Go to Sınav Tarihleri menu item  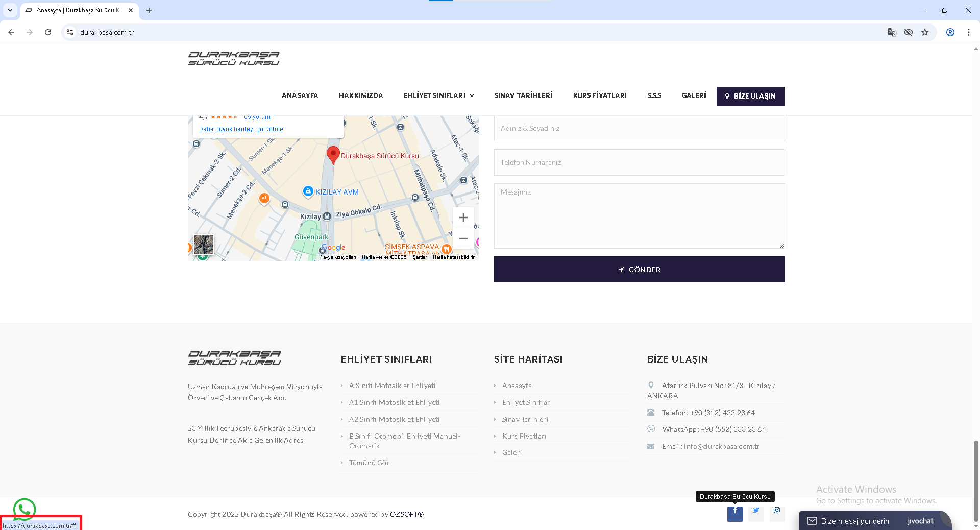click(523, 95)
